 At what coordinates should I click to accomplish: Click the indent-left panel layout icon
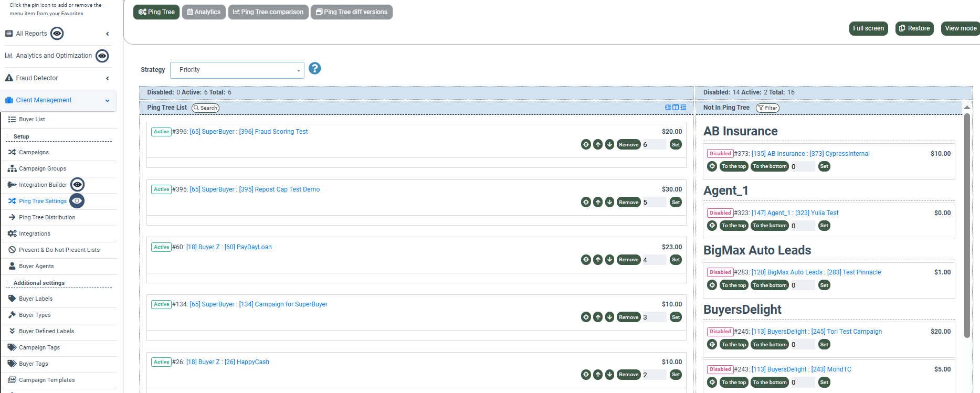coord(683,107)
